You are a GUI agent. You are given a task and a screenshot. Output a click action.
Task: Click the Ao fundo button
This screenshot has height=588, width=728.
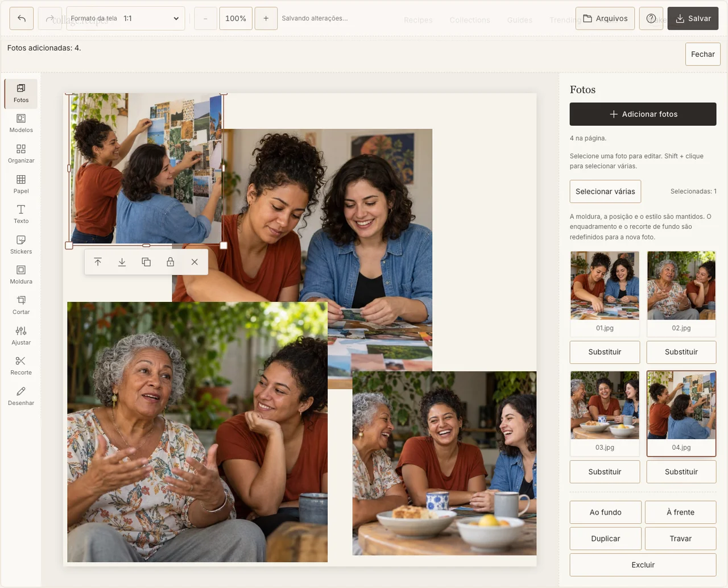click(606, 512)
